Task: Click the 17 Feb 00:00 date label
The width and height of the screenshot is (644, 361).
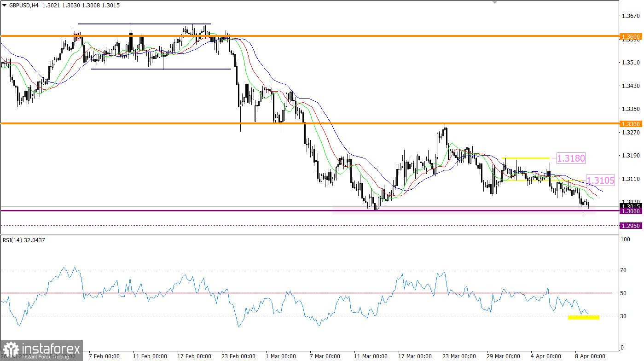Action: coord(193,356)
